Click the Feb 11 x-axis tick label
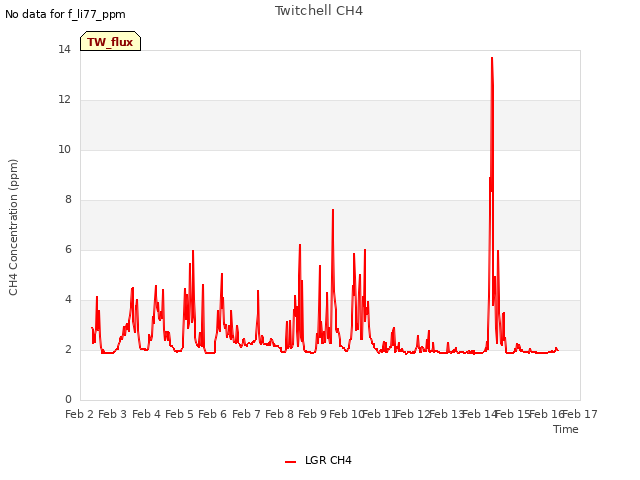 pos(379,414)
